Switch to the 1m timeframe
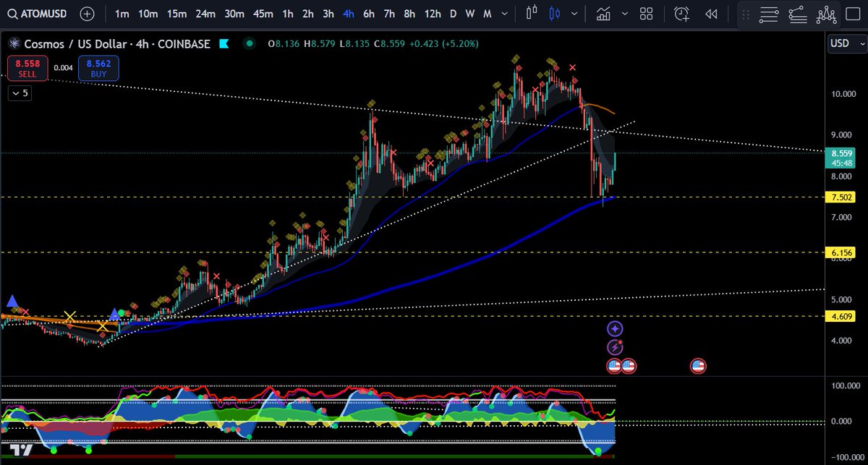The image size is (868, 465). pyautogui.click(x=122, y=14)
